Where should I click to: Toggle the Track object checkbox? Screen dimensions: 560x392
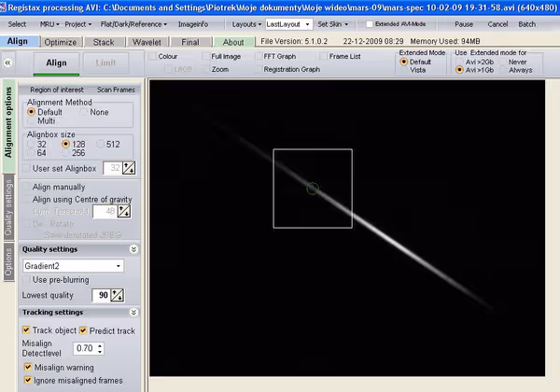coord(26,330)
